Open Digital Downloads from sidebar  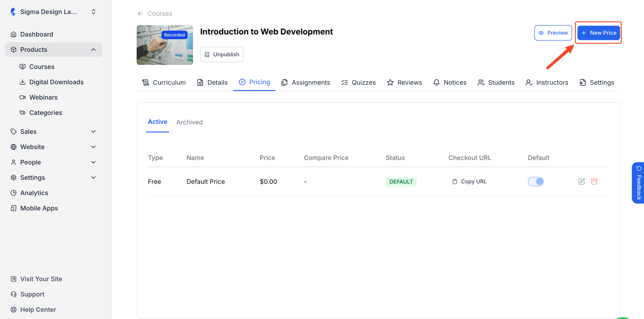[x=56, y=82]
